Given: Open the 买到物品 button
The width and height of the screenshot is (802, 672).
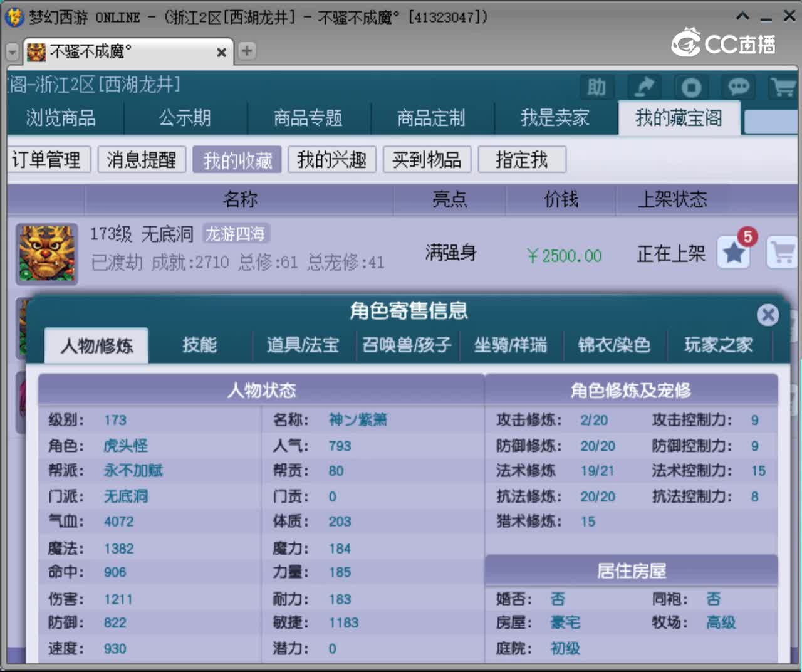Looking at the screenshot, I should (x=427, y=160).
